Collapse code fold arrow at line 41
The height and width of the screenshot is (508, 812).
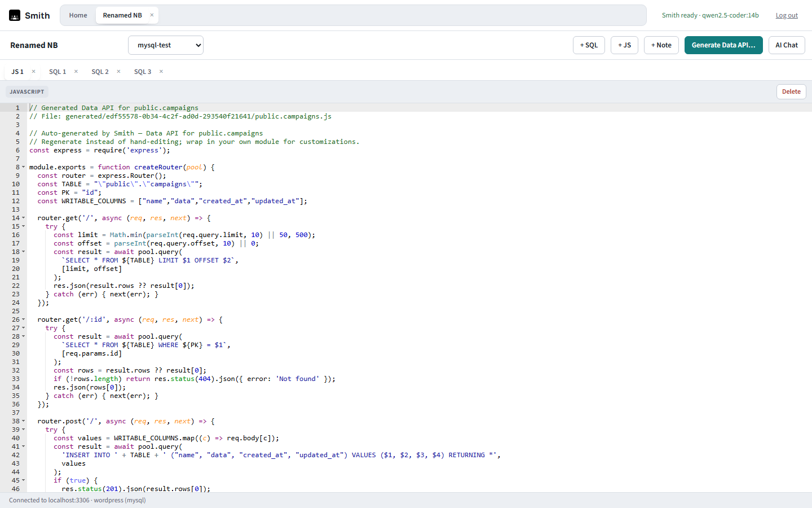[x=23, y=446]
